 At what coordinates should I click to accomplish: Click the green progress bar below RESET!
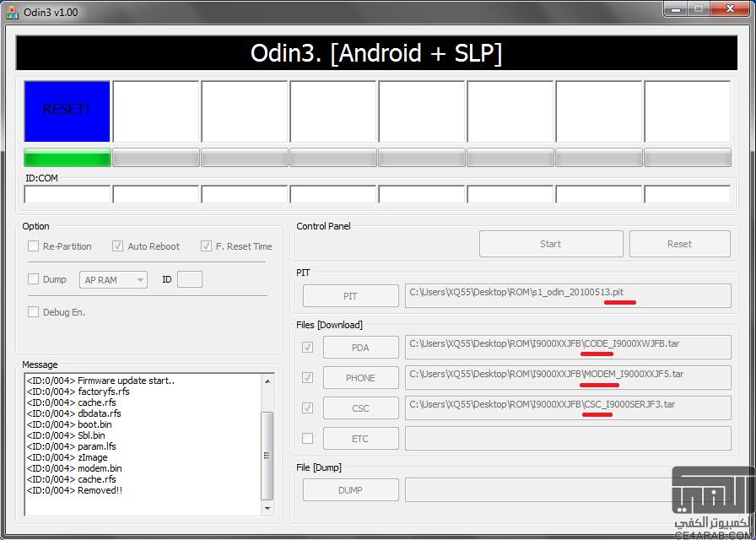click(67, 157)
